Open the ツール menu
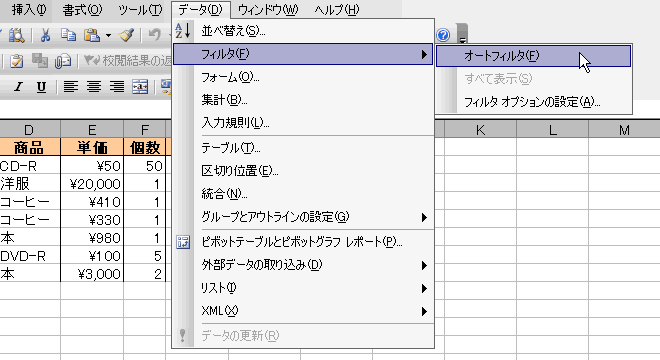660x360 pixels. [140, 9]
